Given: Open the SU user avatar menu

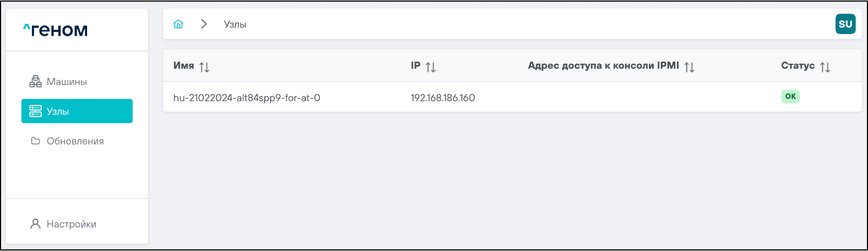Looking at the screenshot, I should coord(845,24).
